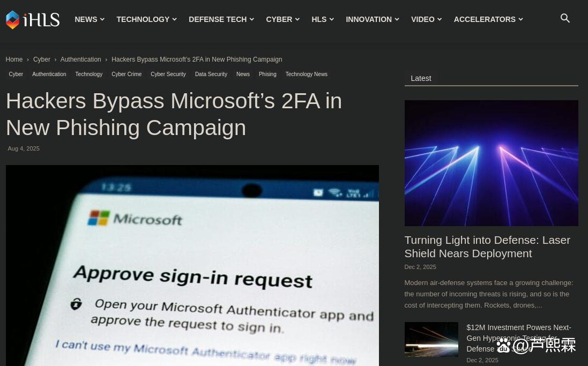Screen dimensions: 588x366
Task: Click the Microsoft Authenticator phone featured image
Action: point(192,265)
